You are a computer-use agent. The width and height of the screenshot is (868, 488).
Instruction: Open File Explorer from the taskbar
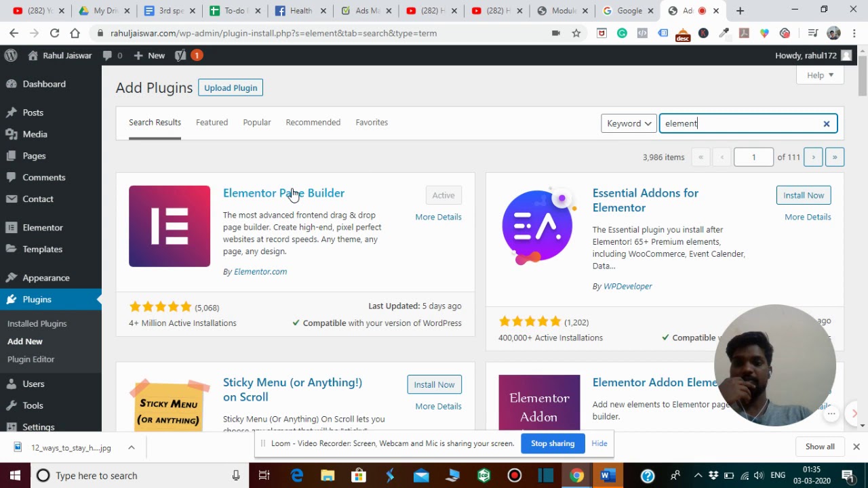pyautogui.click(x=328, y=476)
